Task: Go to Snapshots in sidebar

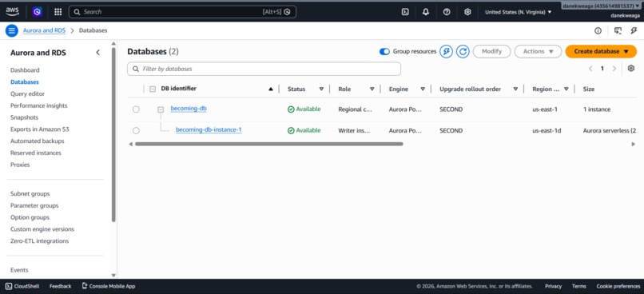Action: point(24,117)
